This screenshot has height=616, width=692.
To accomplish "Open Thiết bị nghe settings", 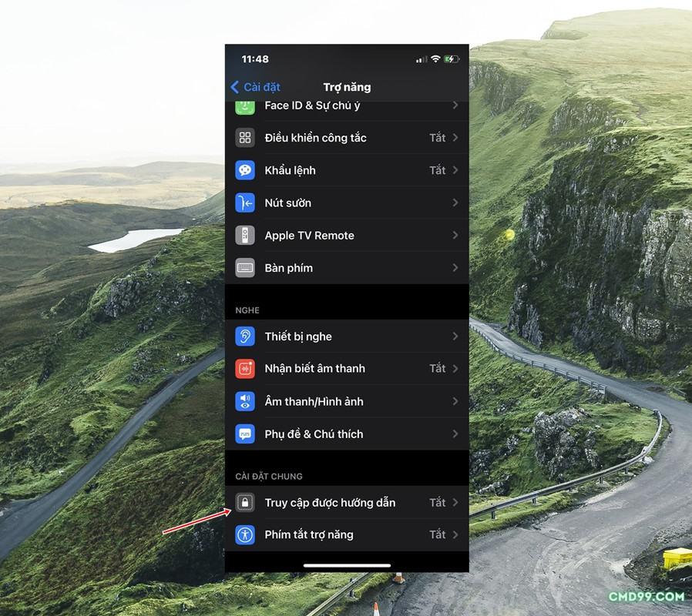I will point(347,336).
